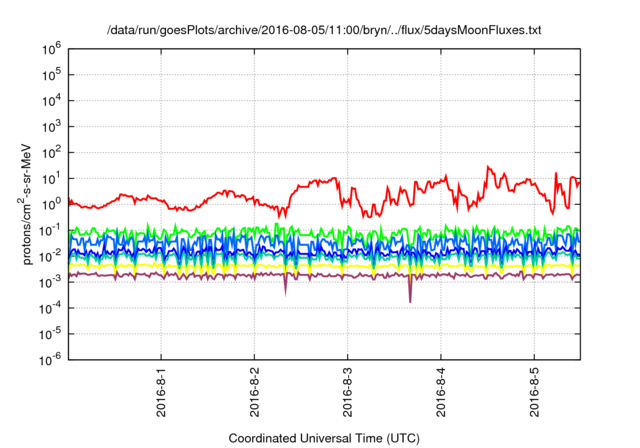Select the 2016-8-1 date tick label

pyautogui.click(x=161, y=391)
